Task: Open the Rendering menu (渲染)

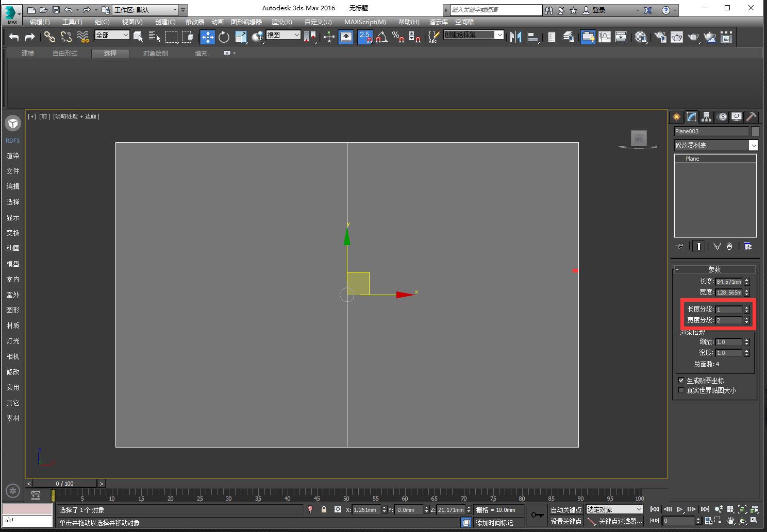Action: point(281,22)
